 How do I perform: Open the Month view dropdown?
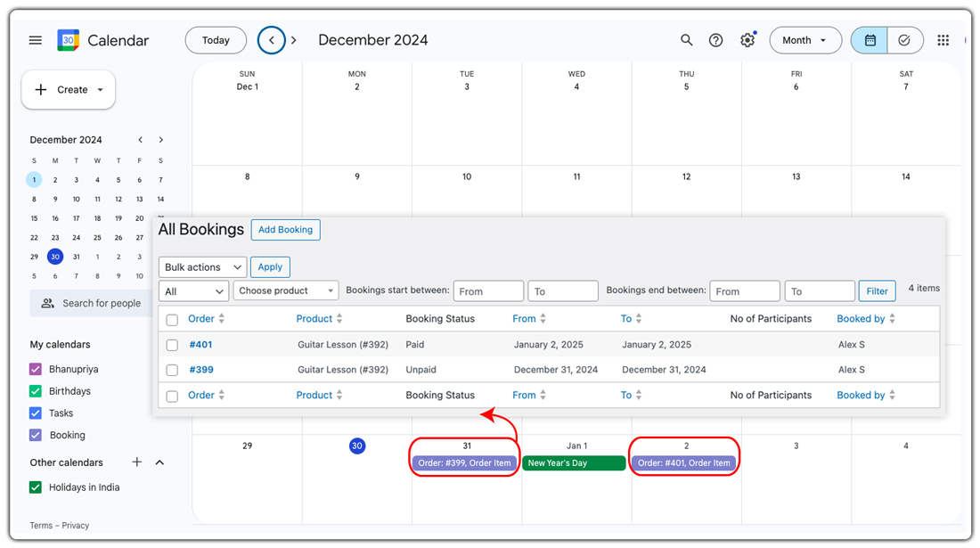pos(805,40)
